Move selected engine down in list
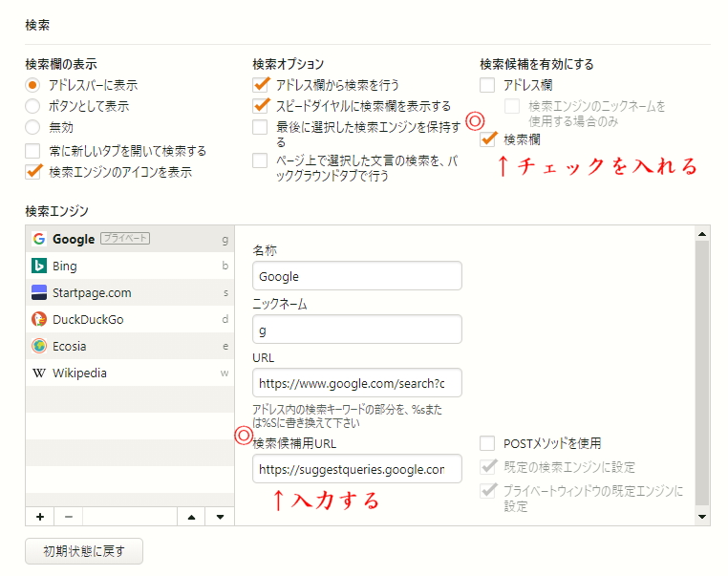728x576 pixels. point(220,517)
